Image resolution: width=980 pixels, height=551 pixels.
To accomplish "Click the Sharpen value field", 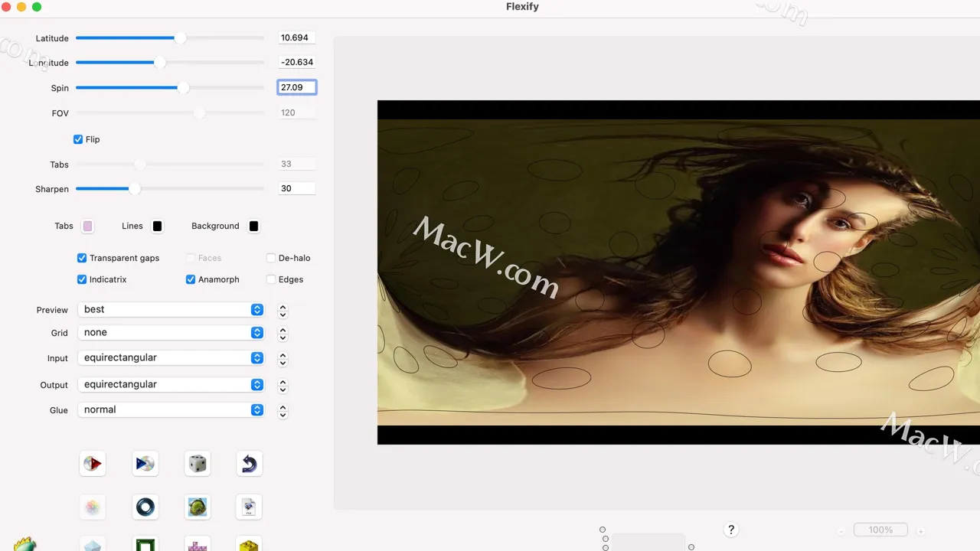I will point(296,188).
